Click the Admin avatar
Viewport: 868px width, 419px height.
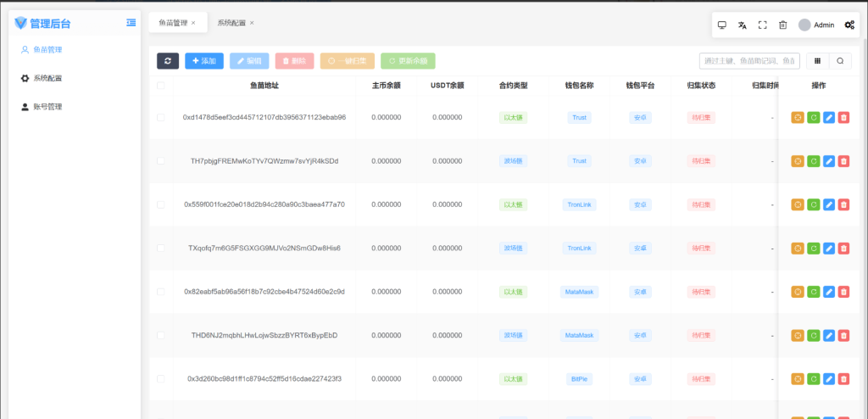coord(804,25)
